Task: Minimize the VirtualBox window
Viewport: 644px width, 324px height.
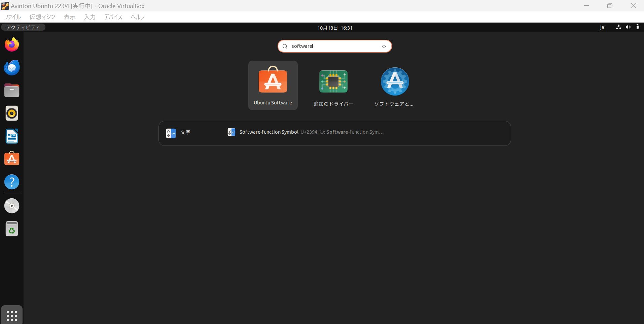Action: (587, 6)
